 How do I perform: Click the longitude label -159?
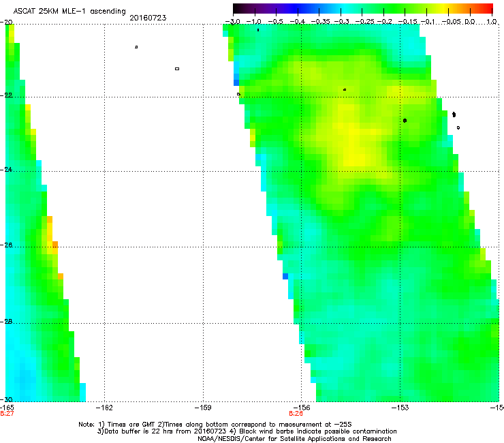click(203, 408)
